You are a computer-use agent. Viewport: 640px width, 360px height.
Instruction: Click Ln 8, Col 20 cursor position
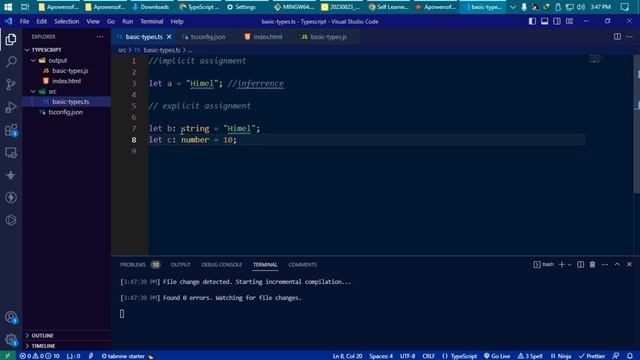(x=347, y=356)
